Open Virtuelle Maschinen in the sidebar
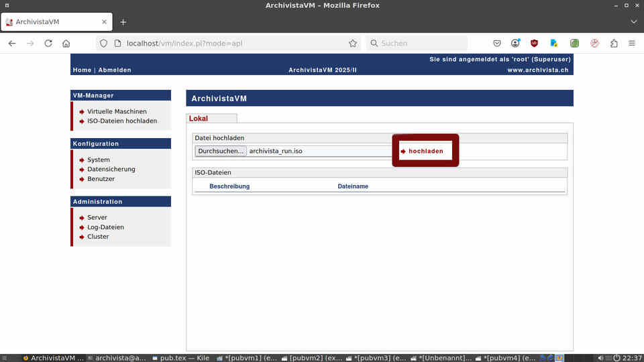Screen dimensions: 644x362 117,112
